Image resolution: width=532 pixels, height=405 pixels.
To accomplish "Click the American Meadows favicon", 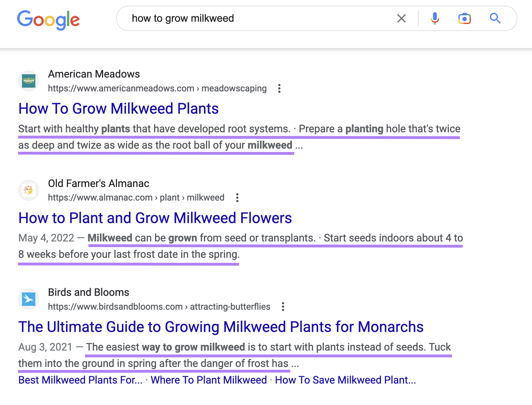I will [x=29, y=81].
